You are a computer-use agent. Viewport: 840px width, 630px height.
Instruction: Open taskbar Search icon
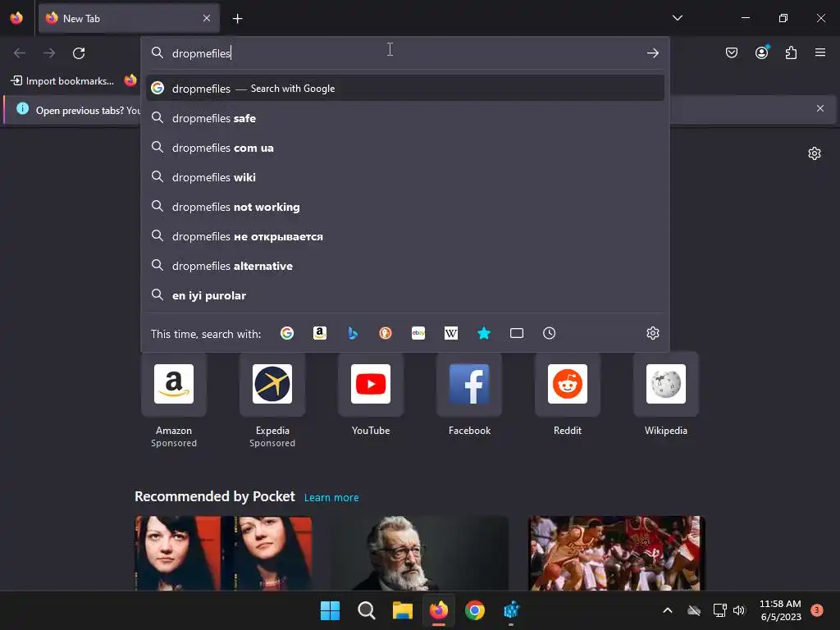[x=367, y=610]
